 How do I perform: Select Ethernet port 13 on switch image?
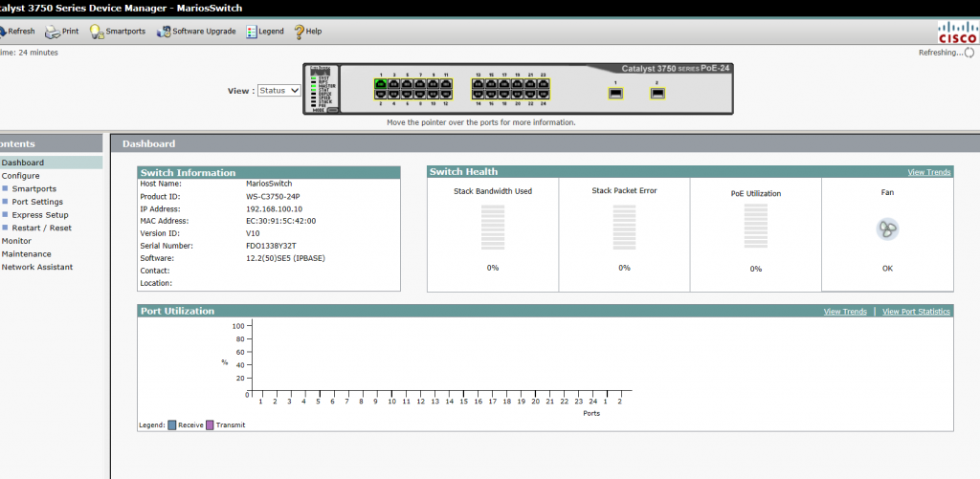[479, 84]
